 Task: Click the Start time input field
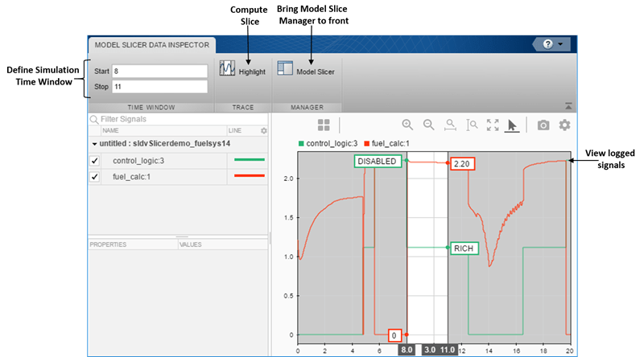[x=159, y=71]
